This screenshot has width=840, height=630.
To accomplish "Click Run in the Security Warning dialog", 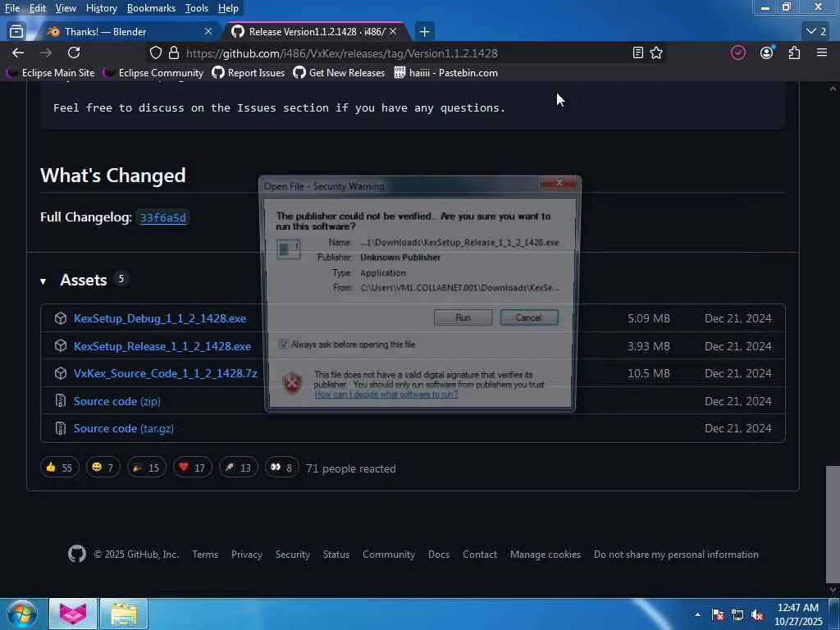I will click(x=463, y=317).
